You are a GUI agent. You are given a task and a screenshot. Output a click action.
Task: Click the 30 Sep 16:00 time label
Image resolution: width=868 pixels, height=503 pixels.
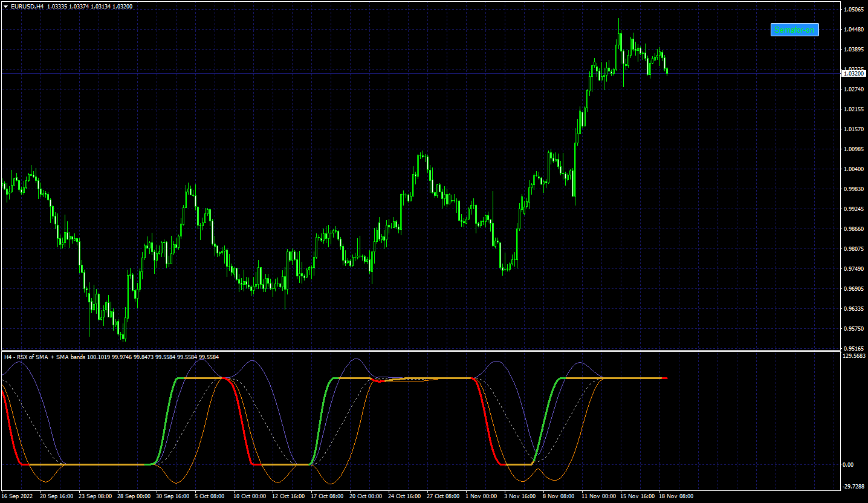[173, 496]
